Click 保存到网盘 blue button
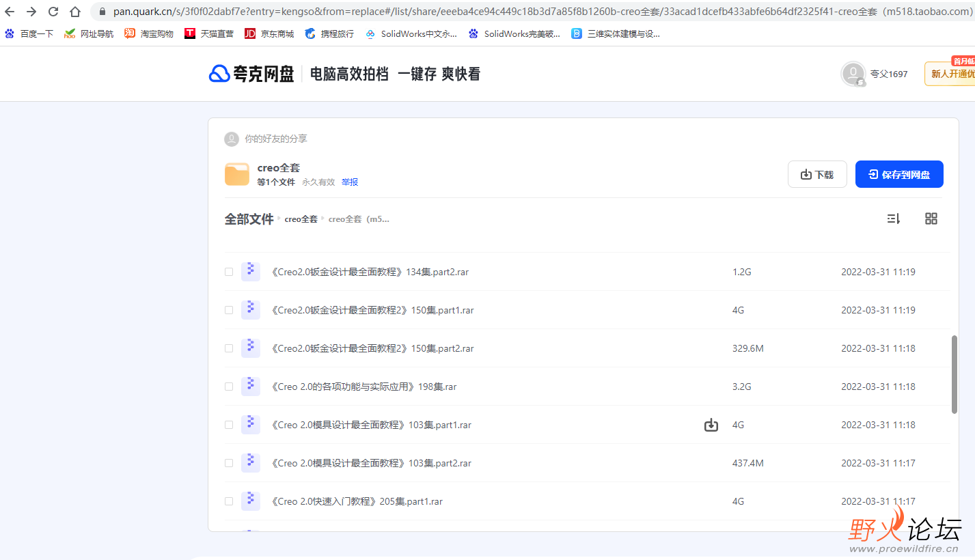The width and height of the screenshot is (975, 560). [x=898, y=174]
